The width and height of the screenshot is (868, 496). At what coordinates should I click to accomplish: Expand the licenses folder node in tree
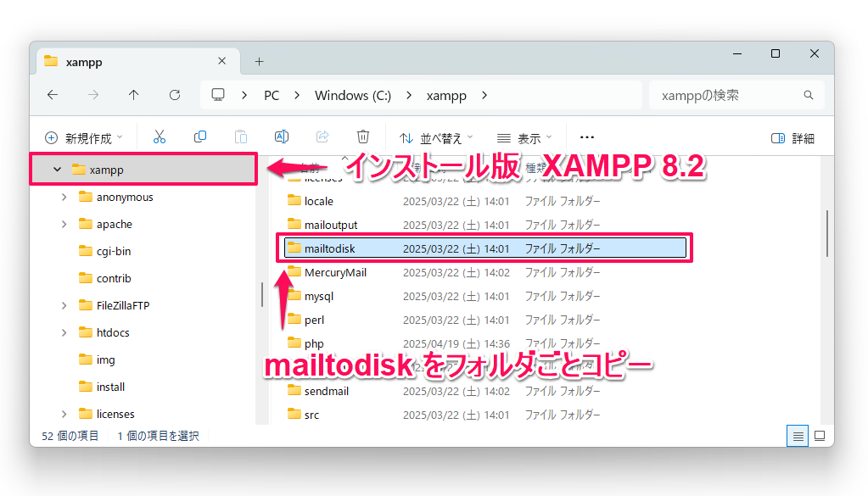coord(64,414)
